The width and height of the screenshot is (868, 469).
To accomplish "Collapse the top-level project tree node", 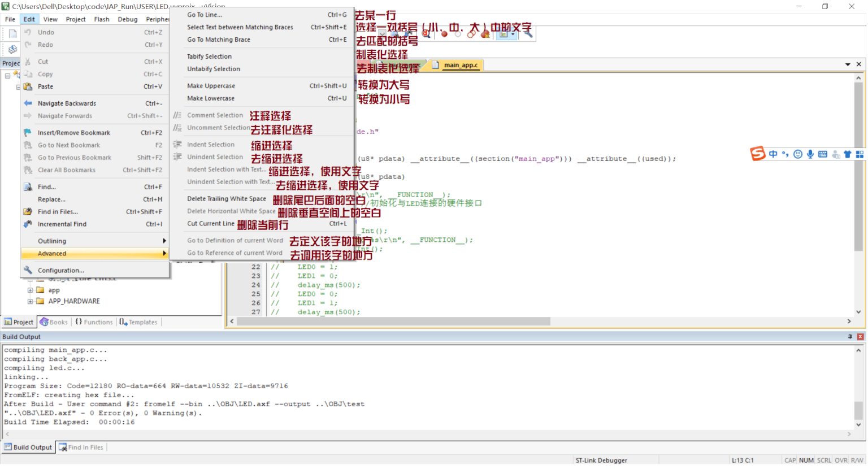I will click(x=7, y=76).
